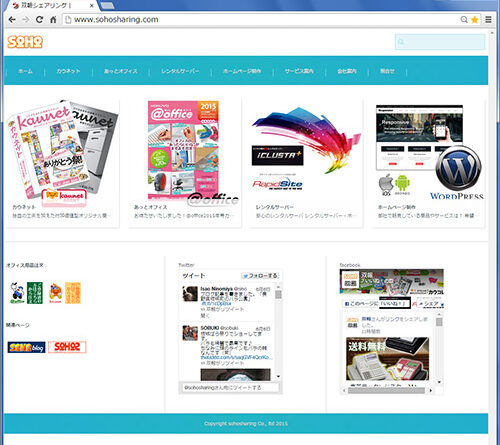Close the current browser tab
The height and width of the screenshot is (445, 500).
[91, 6]
